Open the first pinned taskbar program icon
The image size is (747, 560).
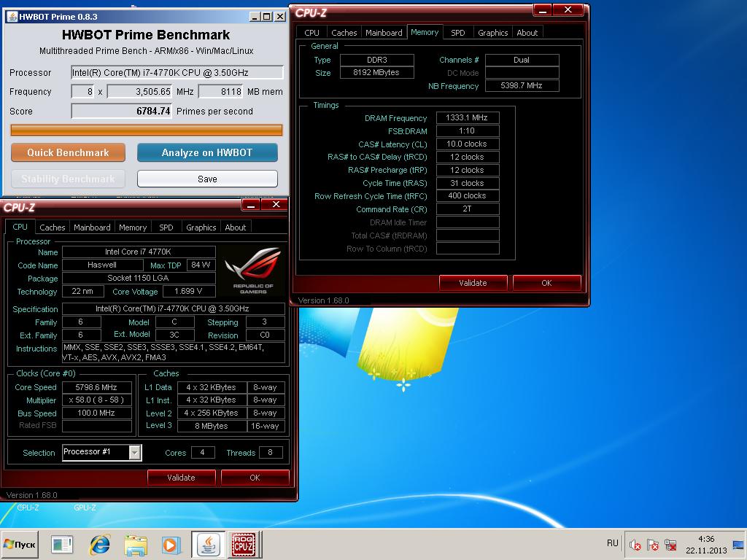[62, 545]
